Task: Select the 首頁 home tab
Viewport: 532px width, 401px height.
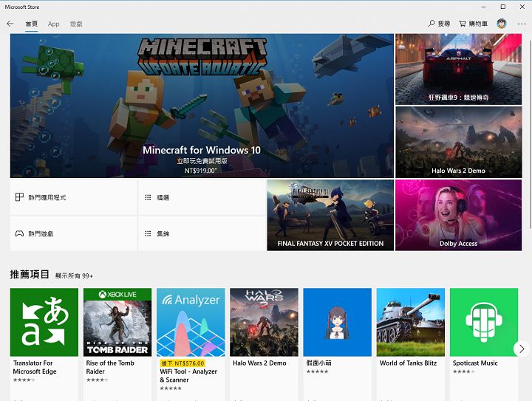Action: [32, 24]
